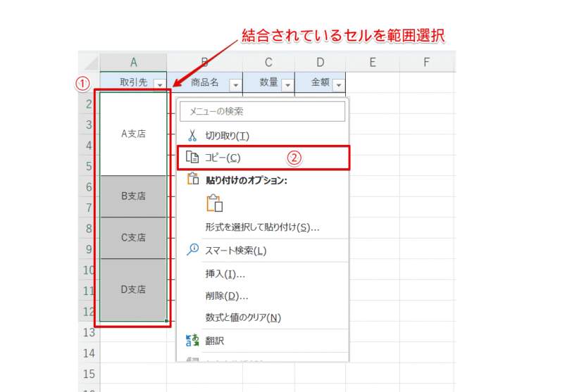Click header cell 数量
Viewport: 572px width, 392px height.
click(x=268, y=82)
